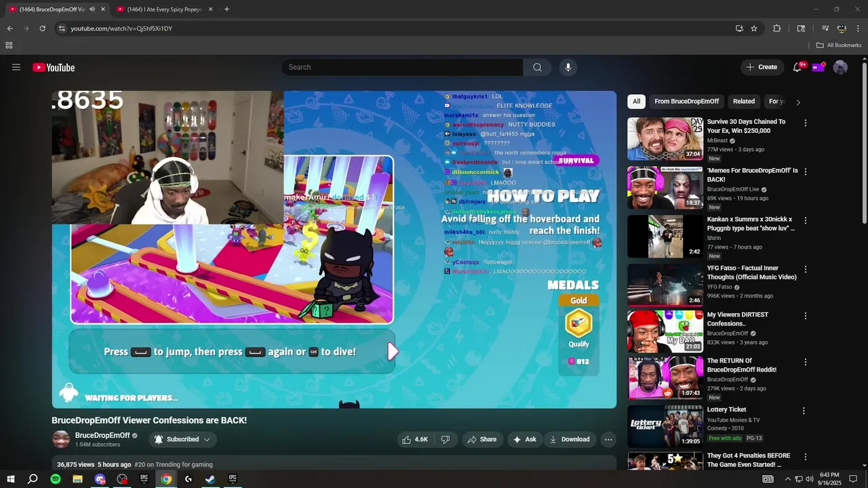Open the apps grid in bookmarks bar
The image size is (868, 488).
click(x=9, y=45)
